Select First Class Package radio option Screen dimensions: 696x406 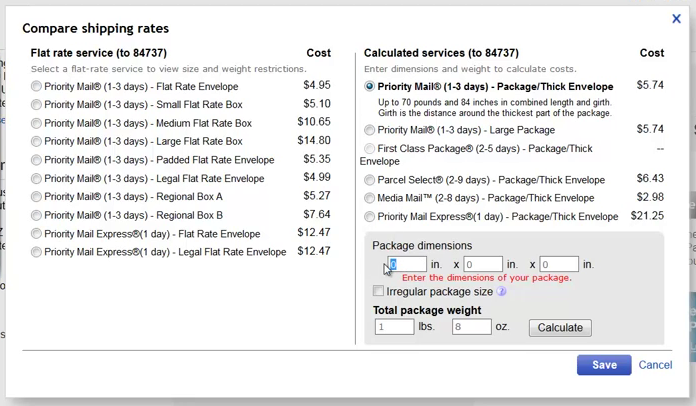[x=369, y=148]
